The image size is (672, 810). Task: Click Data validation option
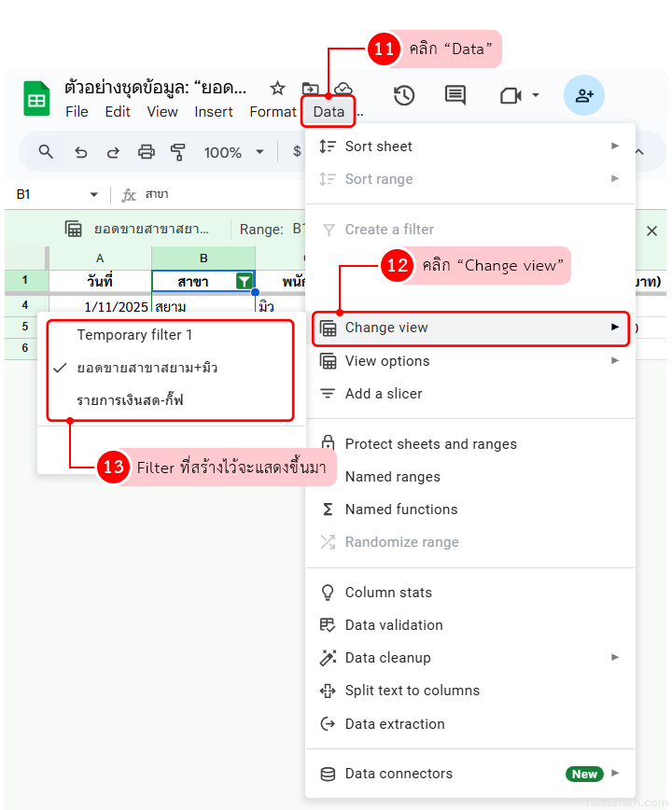(394, 625)
